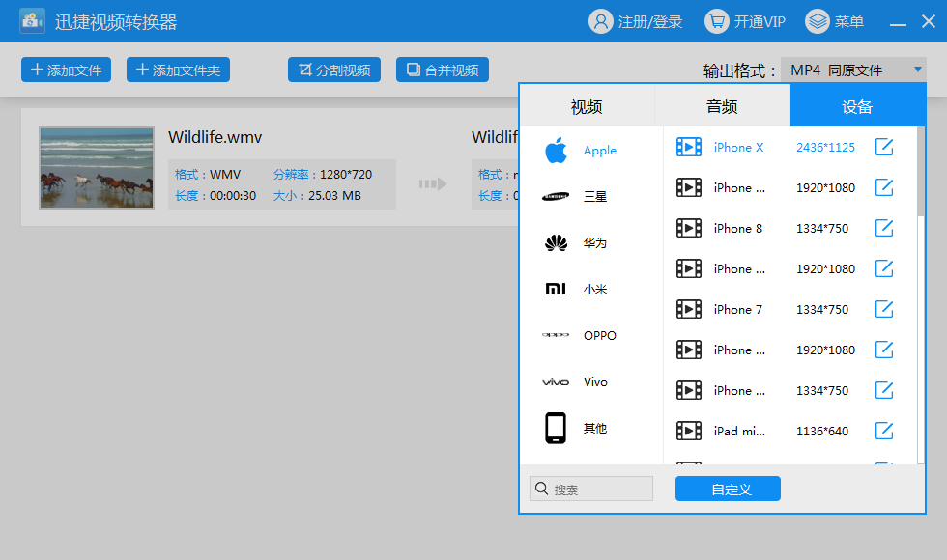Select the Wildlife.wmv video thumbnail

point(97,168)
